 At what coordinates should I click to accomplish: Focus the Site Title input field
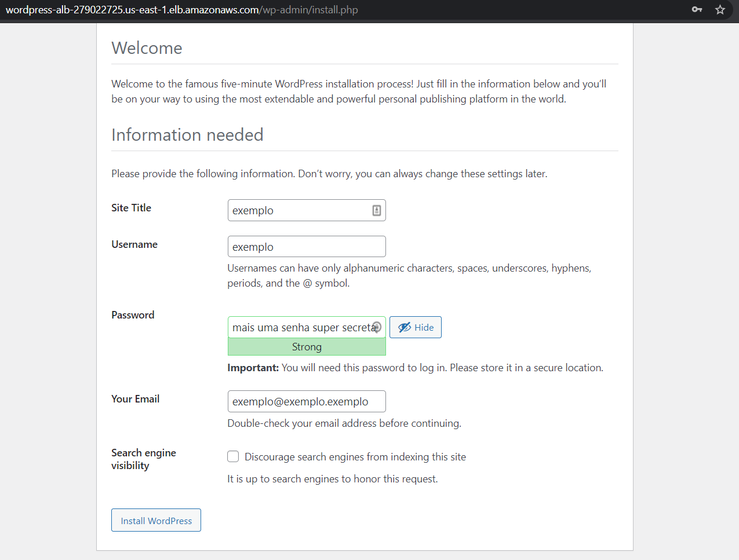pyautogui.click(x=307, y=210)
